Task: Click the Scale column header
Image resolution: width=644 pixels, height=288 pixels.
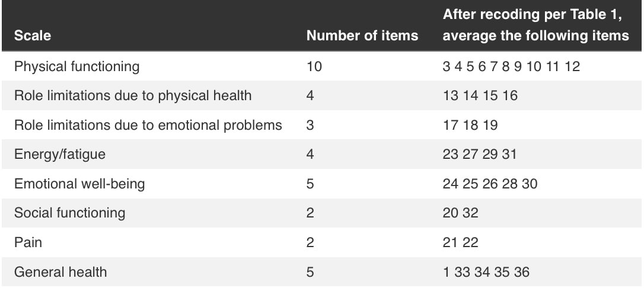Action: tap(33, 36)
